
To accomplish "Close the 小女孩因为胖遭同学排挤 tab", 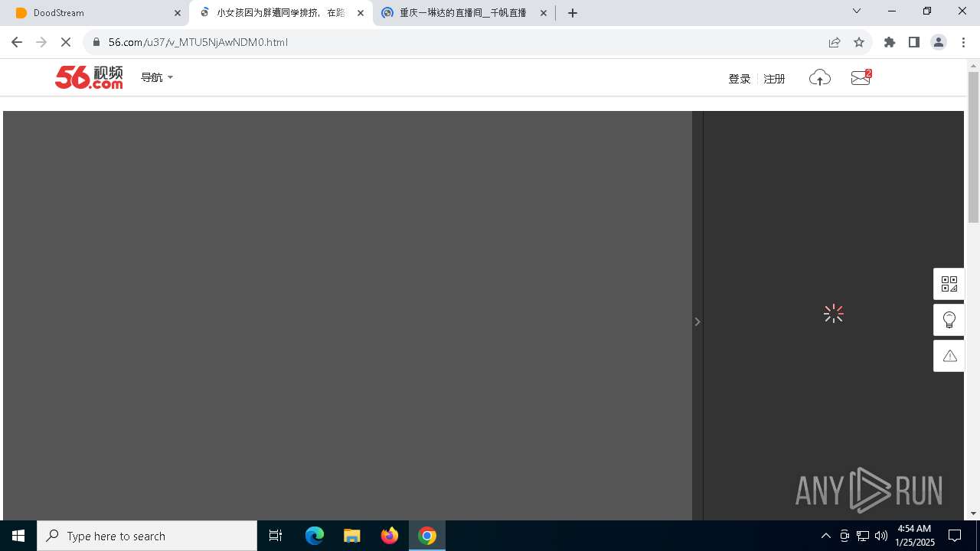I will pyautogui.click(x=361, y=13).
